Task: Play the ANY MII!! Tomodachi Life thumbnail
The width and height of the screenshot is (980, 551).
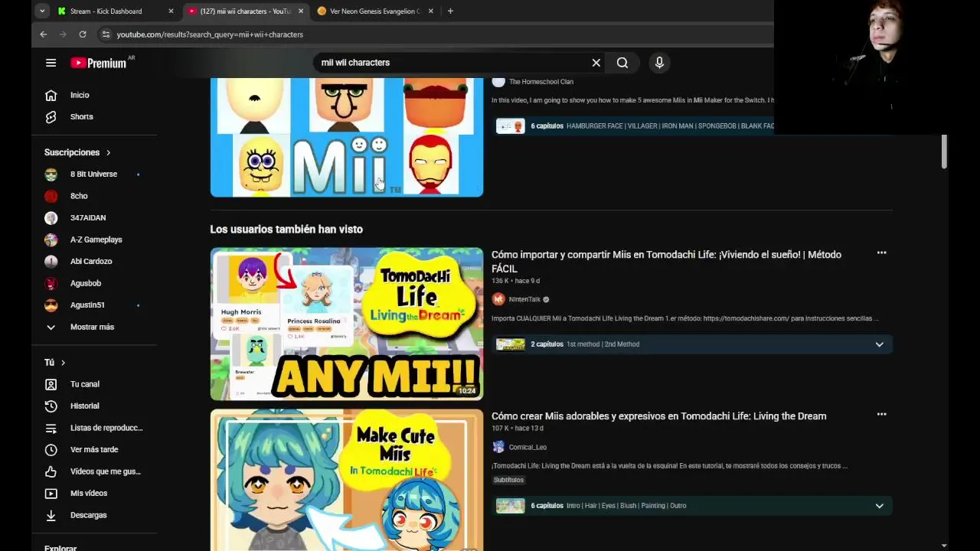Action: (x=347, y=324)
